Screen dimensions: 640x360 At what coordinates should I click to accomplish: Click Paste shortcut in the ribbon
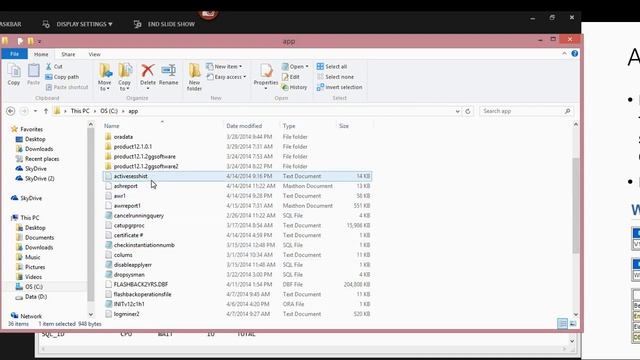pos(67,87)
